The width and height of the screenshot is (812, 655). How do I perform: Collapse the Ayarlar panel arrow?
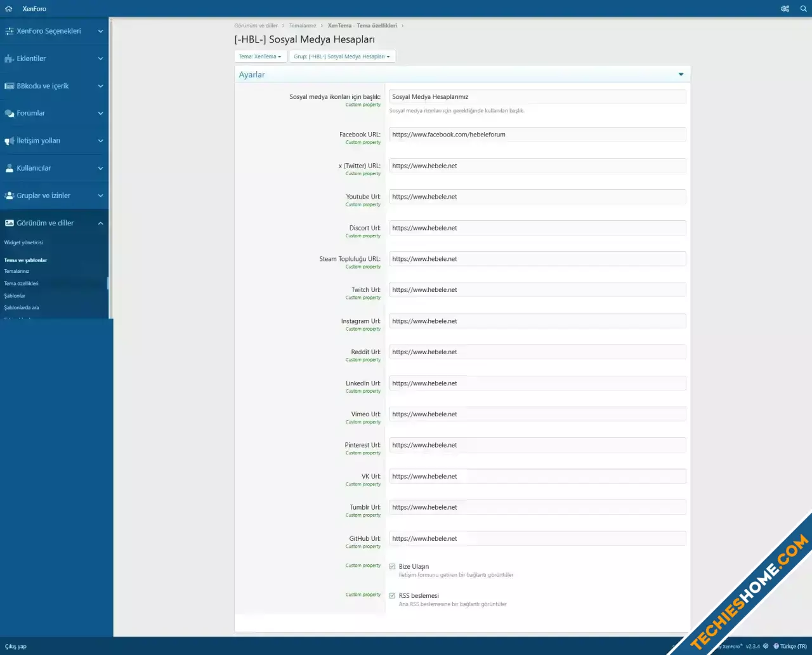(681, 74)
